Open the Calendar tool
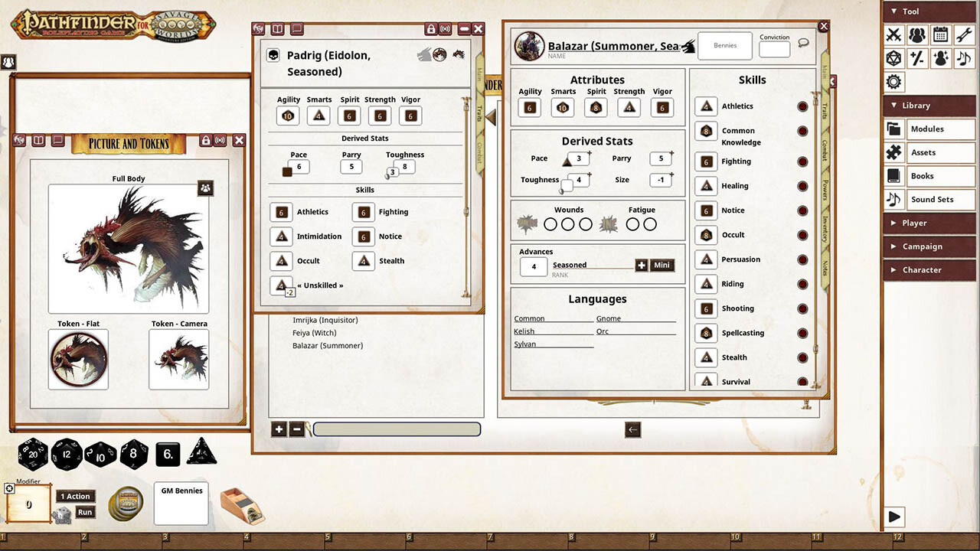The height and width of the screenshot is (551, 980). [x=940, y=34]
